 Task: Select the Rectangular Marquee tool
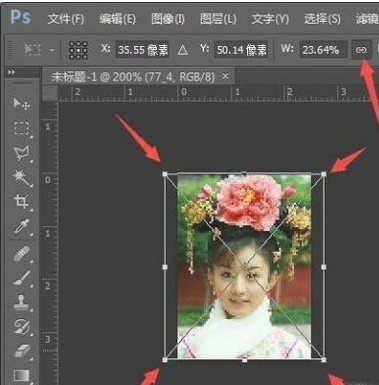pyautogui.click(x=21, y=129)
